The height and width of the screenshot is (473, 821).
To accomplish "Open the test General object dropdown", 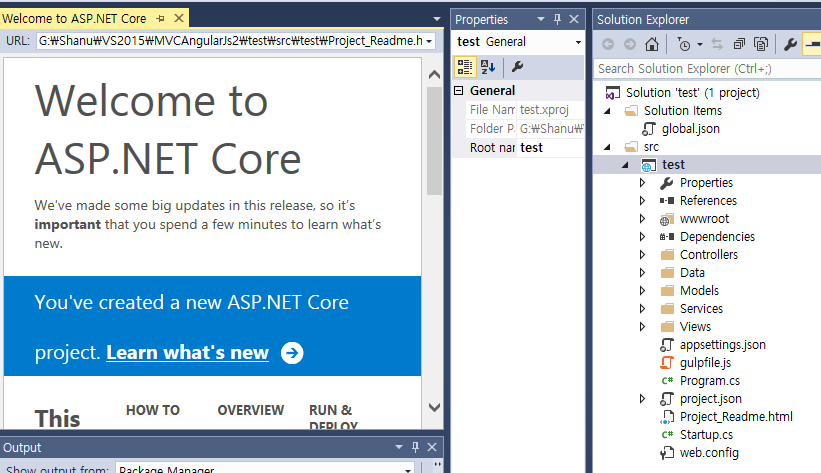I will tap(578, 42).
